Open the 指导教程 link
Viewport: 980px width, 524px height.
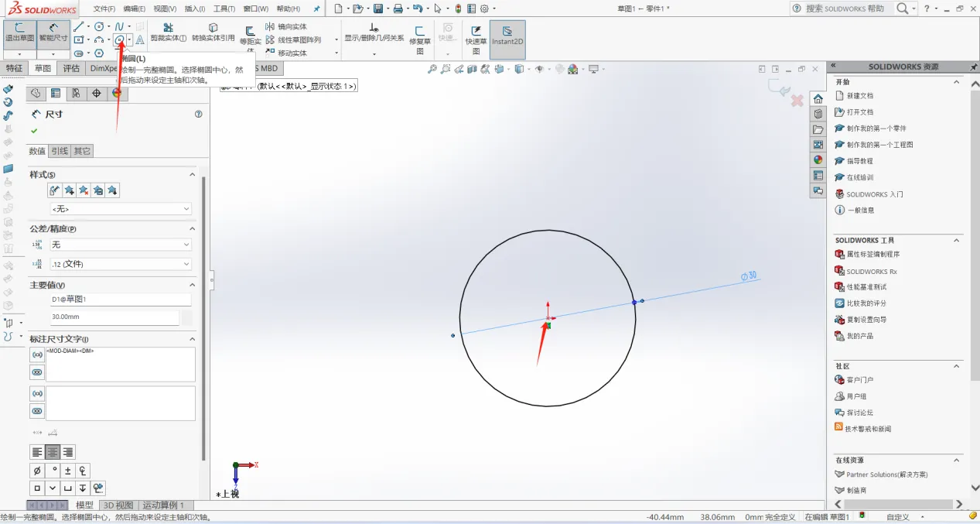pos(859,161)
